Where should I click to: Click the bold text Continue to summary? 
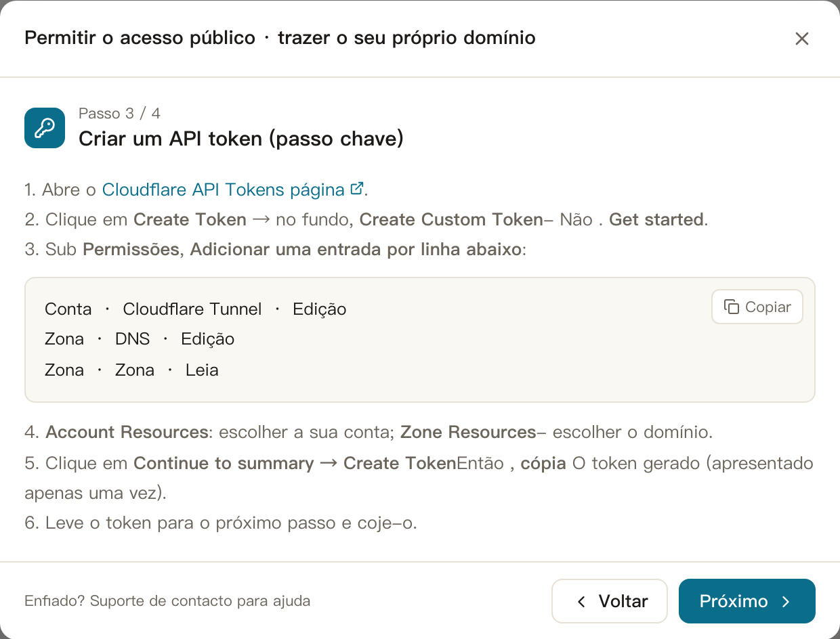click(224, 464)
